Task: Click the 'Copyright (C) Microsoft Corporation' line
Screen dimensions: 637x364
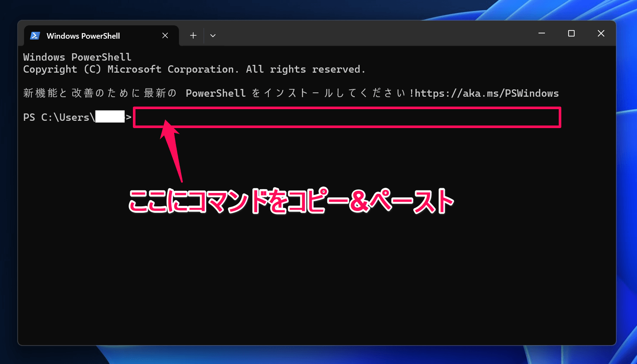Action: pos(194,69)
